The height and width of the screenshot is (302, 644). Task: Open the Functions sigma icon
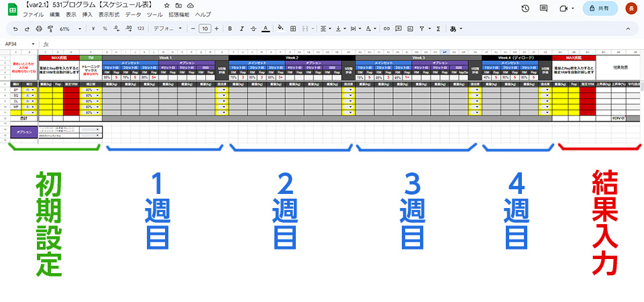click(438, 29)
